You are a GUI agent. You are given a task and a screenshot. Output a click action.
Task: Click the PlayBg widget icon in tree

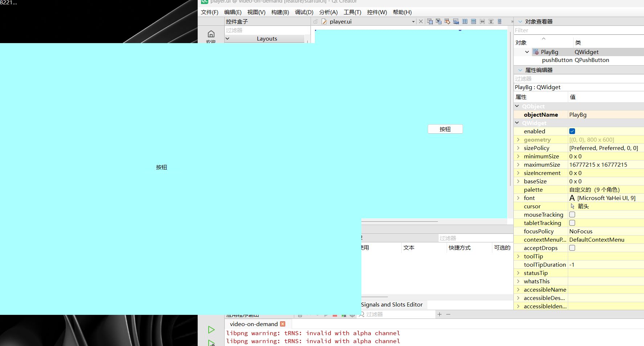(536, 52)
